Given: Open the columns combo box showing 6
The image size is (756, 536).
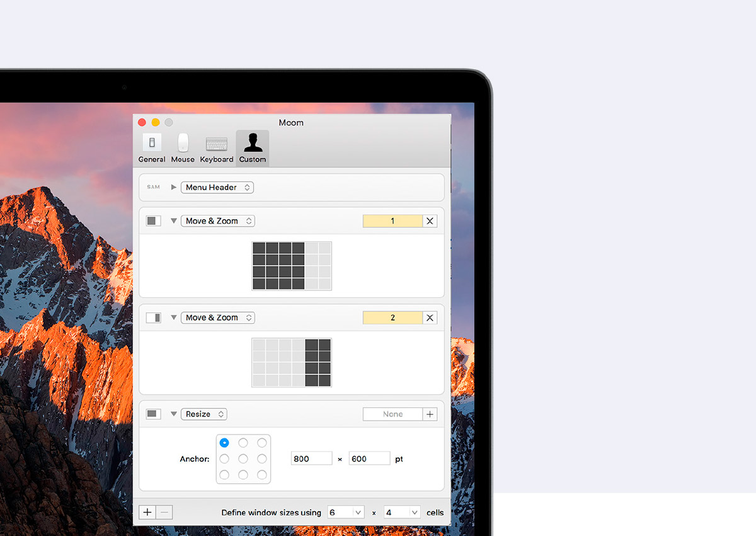Looking at the screenshot, I should coord(346,512).
